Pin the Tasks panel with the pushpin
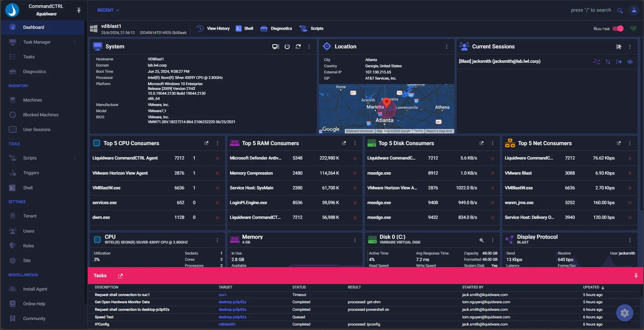The image size is (644, 330). 636,276
